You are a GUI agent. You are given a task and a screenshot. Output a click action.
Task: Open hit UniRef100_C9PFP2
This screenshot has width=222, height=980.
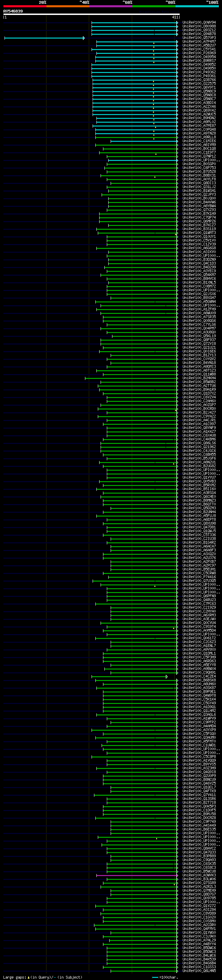click(199, 722)
